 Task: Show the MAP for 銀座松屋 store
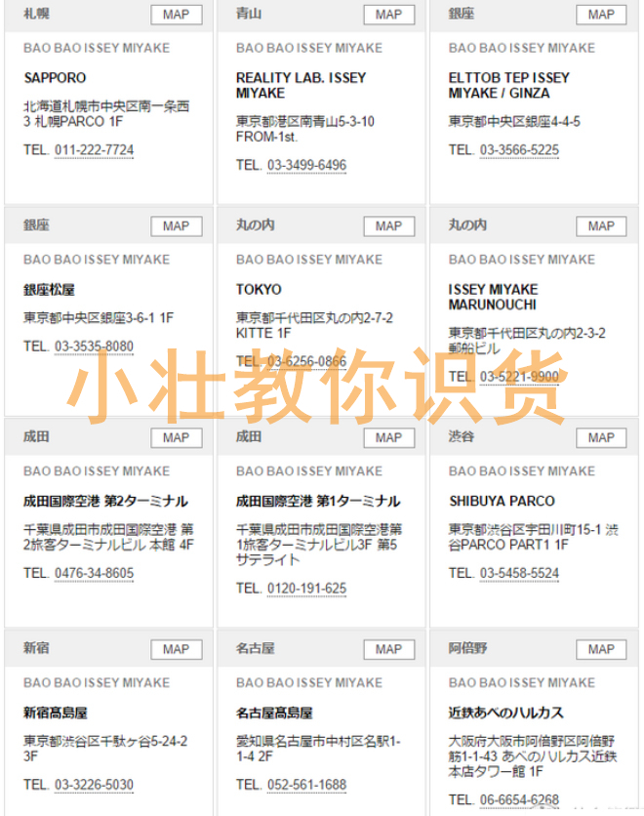tap(177, 226)
